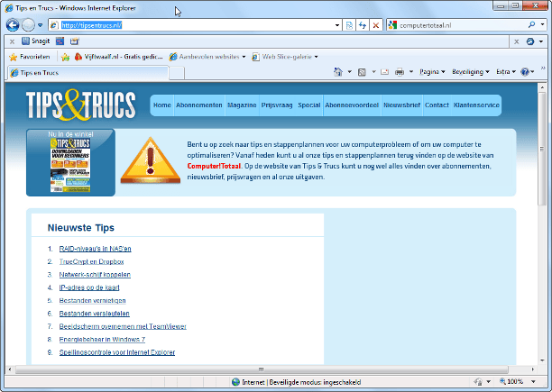Follow the red Computer!Totaal link
Image resolution: width=552 pixels, height=392 pixels.
[214, 166]
